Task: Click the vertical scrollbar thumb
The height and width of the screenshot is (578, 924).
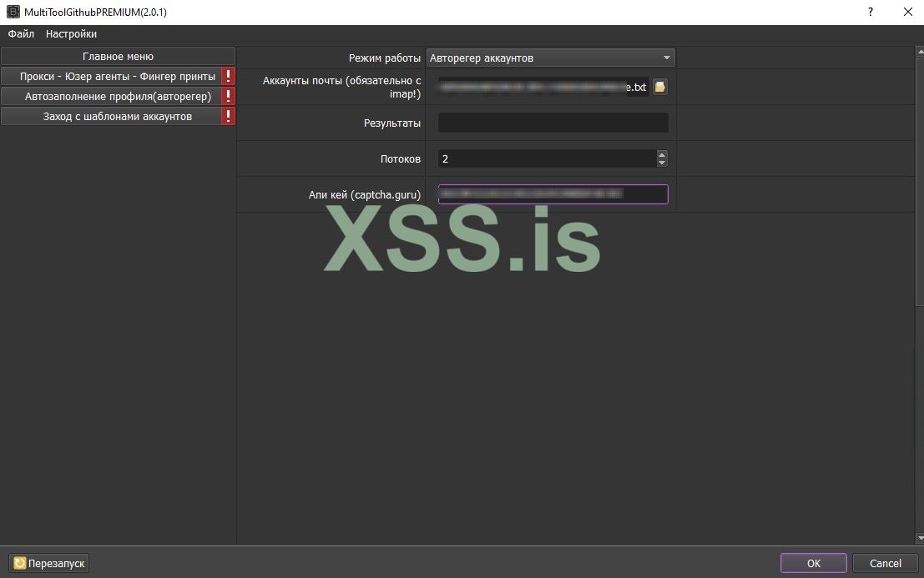Action: coord(920,181)
